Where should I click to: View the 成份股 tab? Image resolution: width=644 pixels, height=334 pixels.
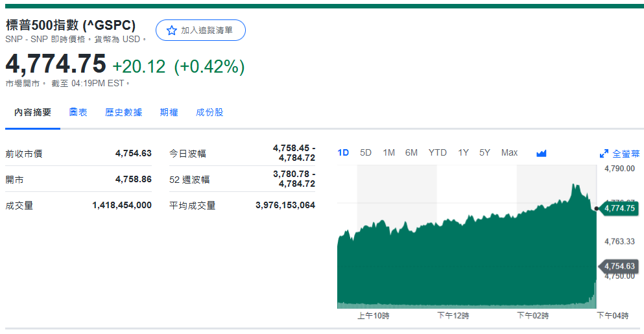[x=209, y=112]
